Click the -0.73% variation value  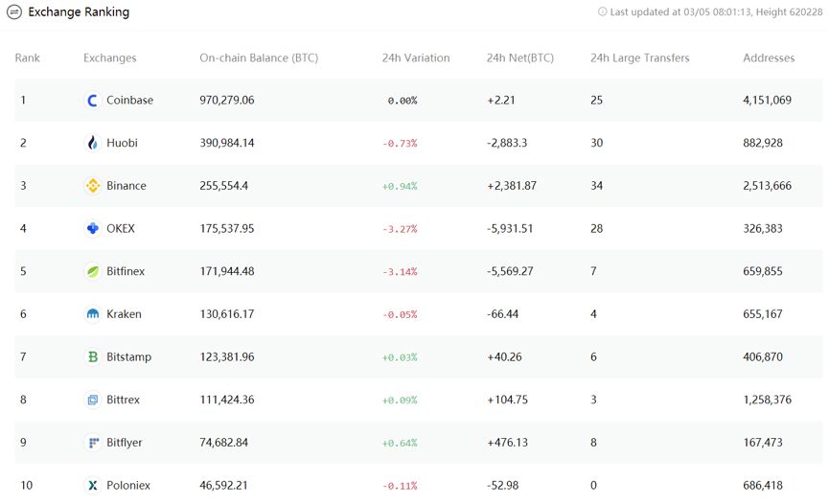pyautogui.click(x=400, y=144)
